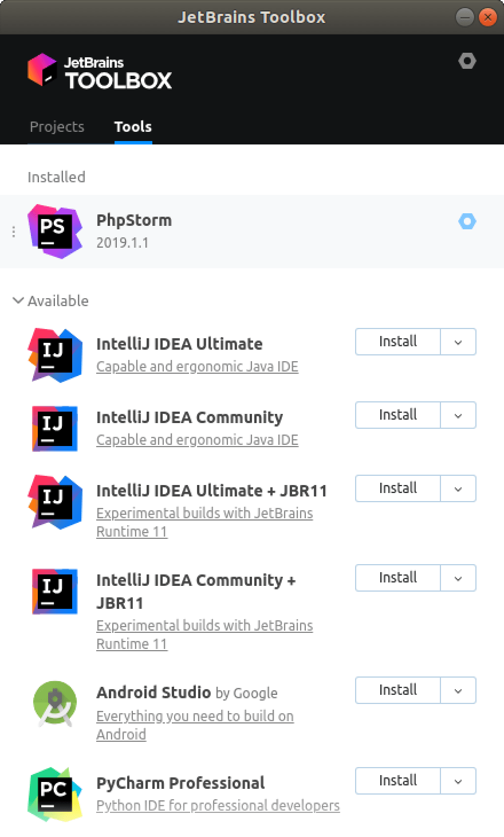
Task: Grab the PhpStorm row drag handle dots
Action: (x=14, y=232)
